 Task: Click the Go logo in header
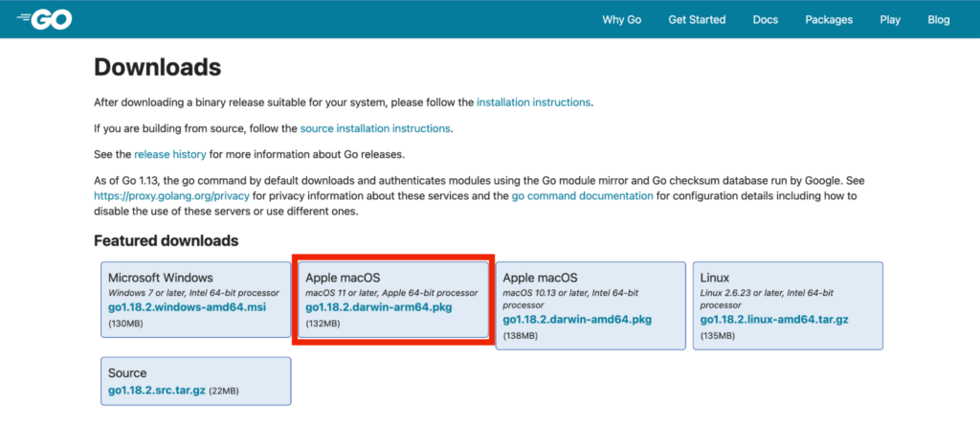pyautogui.click(x=44, y=19)
